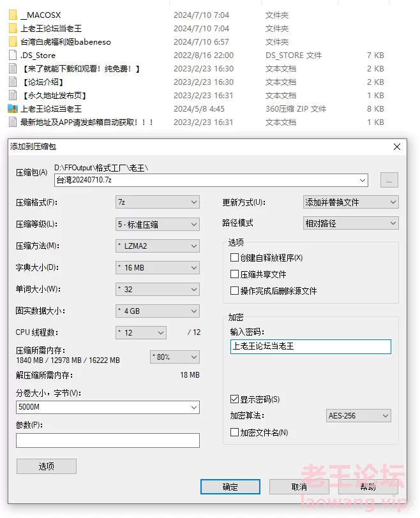420x518 pixels.
Task: Open 路径模式 相对路径 dropdown
Action: 350,223
